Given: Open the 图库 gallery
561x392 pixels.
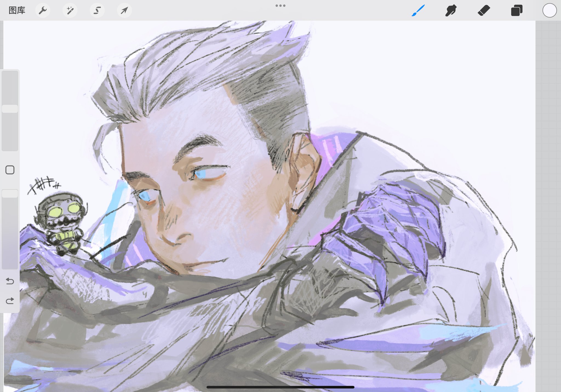Looking at the screenshot, I should coord(17,10).
